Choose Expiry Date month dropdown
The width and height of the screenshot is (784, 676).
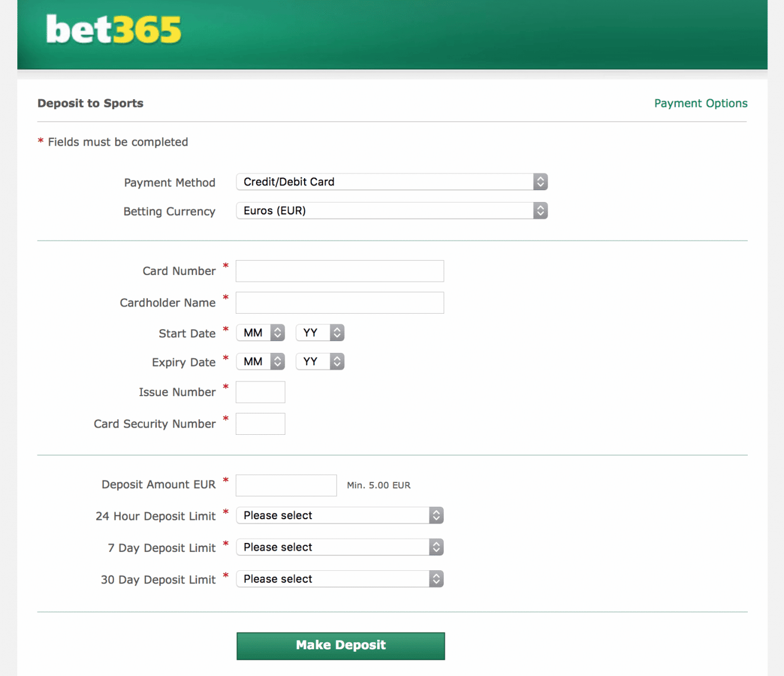[260, 362]
